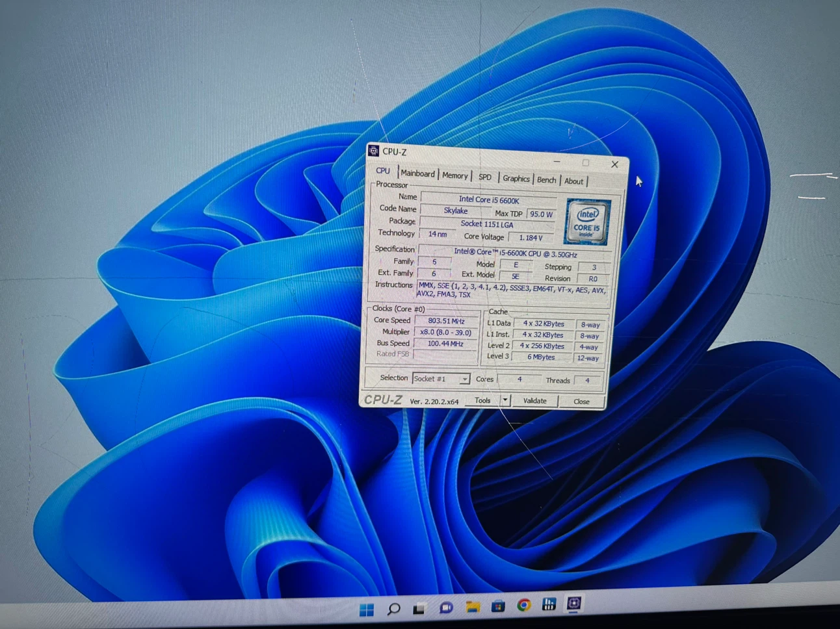Click the Close button in CPU-Z
This screenshot has height=629, width=840.
[581, 402]
